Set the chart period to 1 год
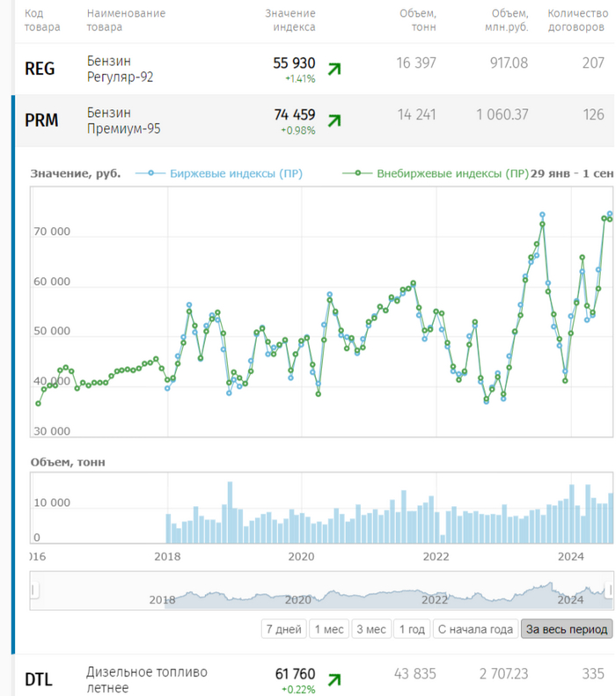Image resolution: width=616 pixels, height=696 pixels. click(411, 629)
